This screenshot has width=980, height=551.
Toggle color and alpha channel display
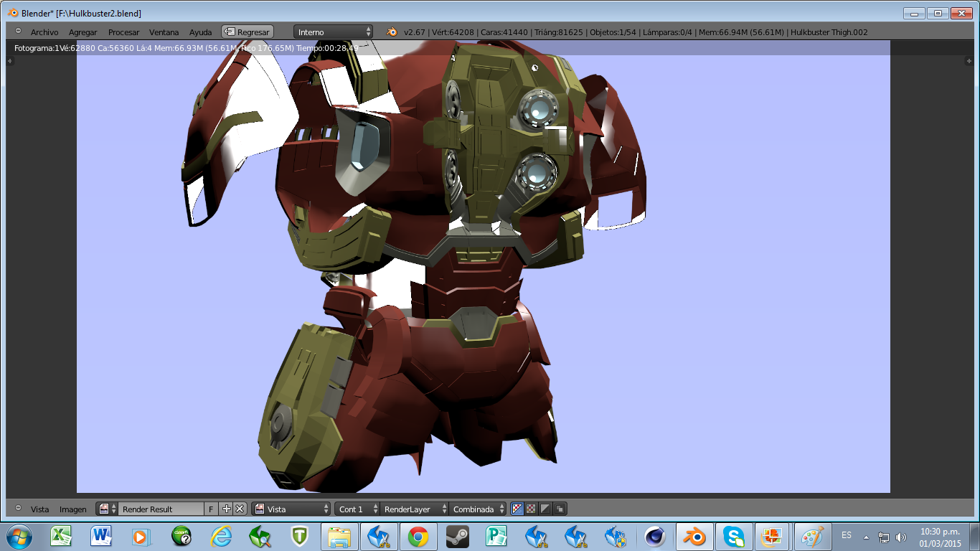[x=517, y=509]
